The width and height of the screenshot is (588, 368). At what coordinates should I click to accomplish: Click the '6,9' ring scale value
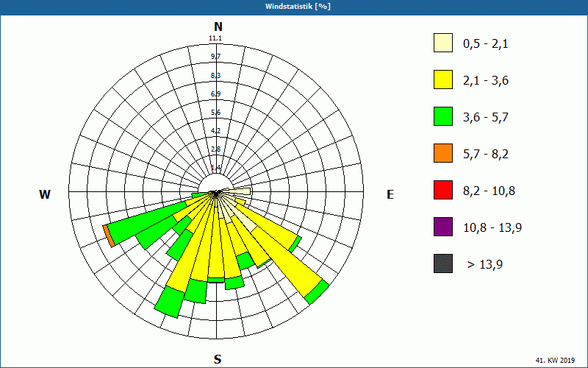pyautogui.click(x=215, y=94)
